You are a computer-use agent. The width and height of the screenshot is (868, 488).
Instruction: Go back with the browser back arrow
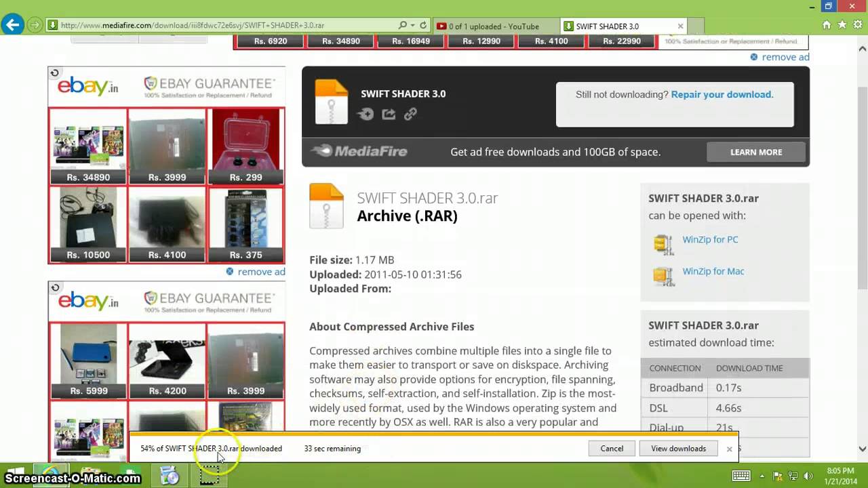pos(13,25)
